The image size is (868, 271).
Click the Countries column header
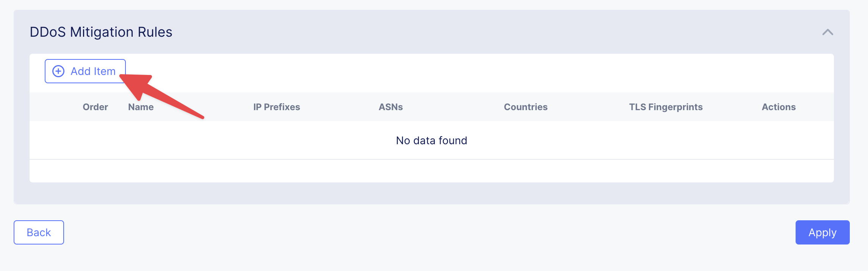525,107
